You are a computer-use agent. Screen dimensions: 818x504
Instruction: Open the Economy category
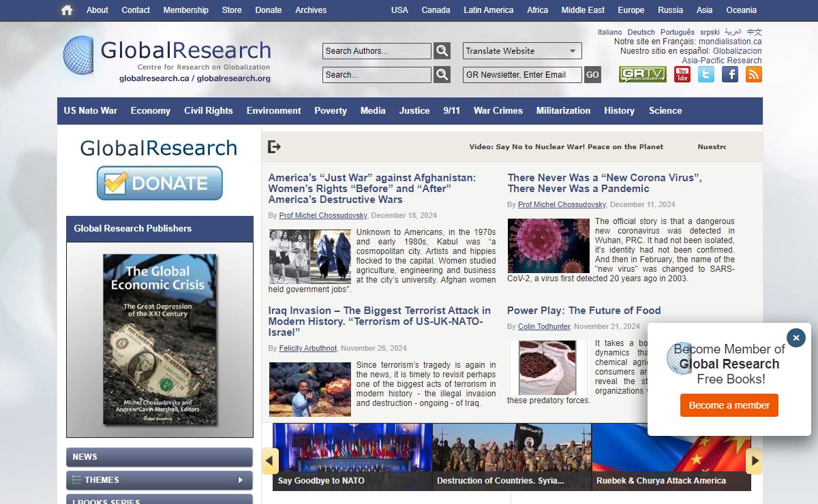pyautogui.click(x=151, y=110)
